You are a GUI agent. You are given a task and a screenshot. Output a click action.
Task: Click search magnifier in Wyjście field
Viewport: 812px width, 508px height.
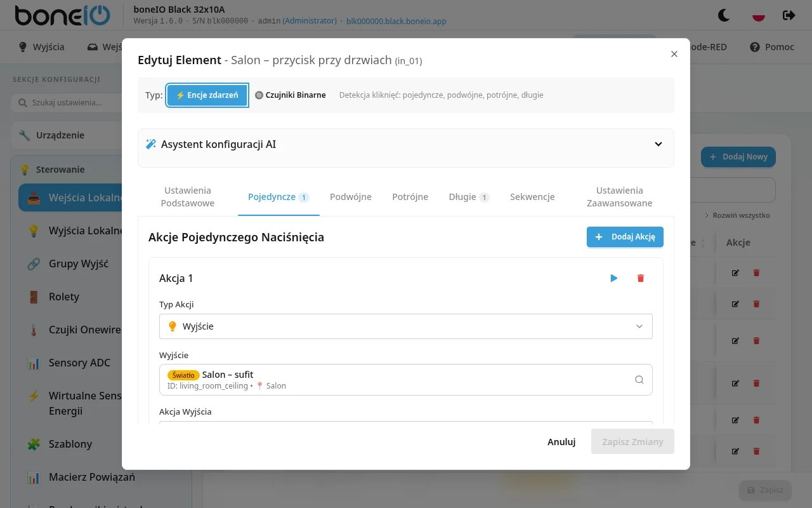pyautogui.click(x=639, y=380)
